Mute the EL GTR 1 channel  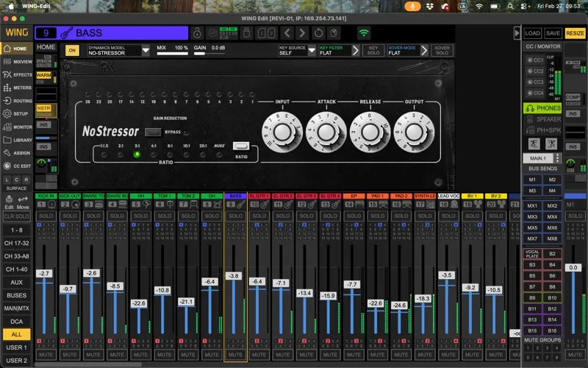[259, 355]
